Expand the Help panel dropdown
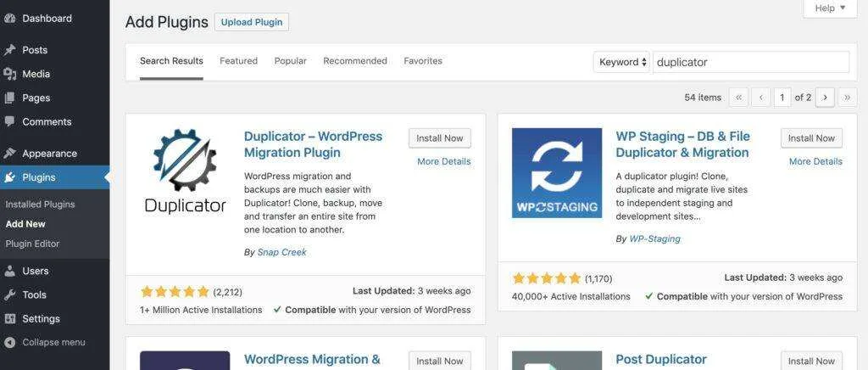Image resolution: width=868 pixels, height=370 pixels. click(x=830, y=8)
